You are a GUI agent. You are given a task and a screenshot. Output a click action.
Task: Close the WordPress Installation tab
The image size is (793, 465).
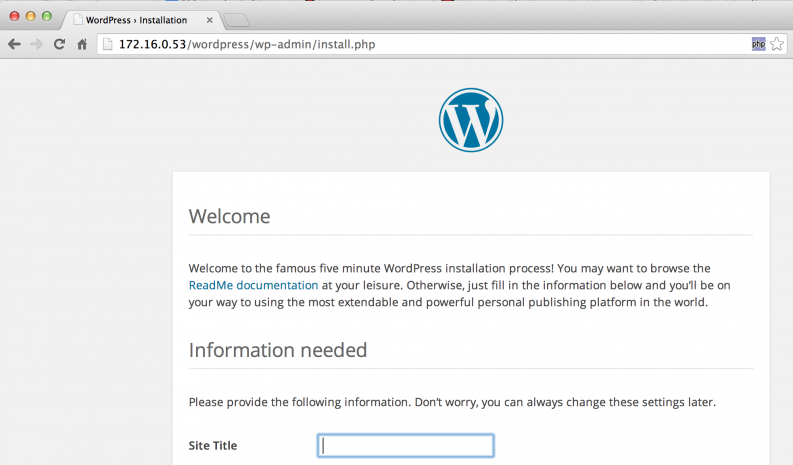[209, 20]
